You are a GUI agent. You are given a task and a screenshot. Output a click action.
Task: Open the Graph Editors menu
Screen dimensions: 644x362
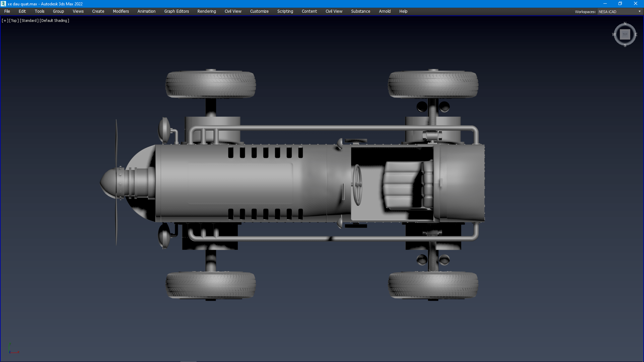point(176,11)
